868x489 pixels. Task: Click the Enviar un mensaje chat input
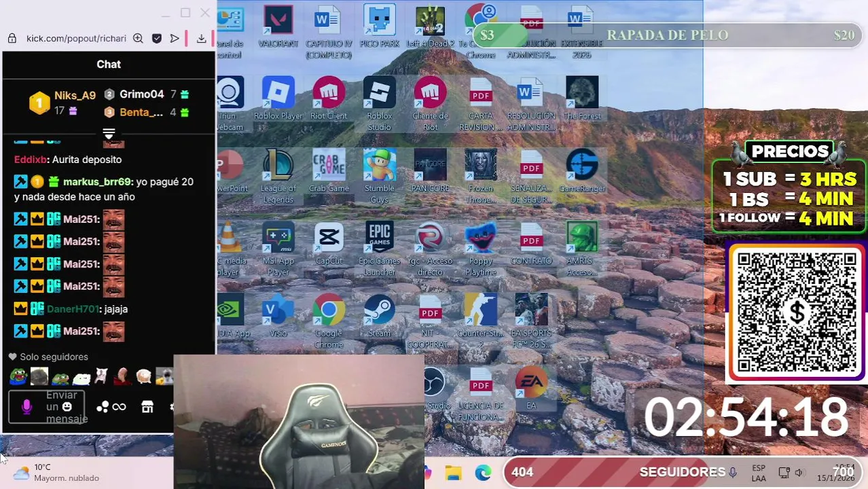point(46,406)
